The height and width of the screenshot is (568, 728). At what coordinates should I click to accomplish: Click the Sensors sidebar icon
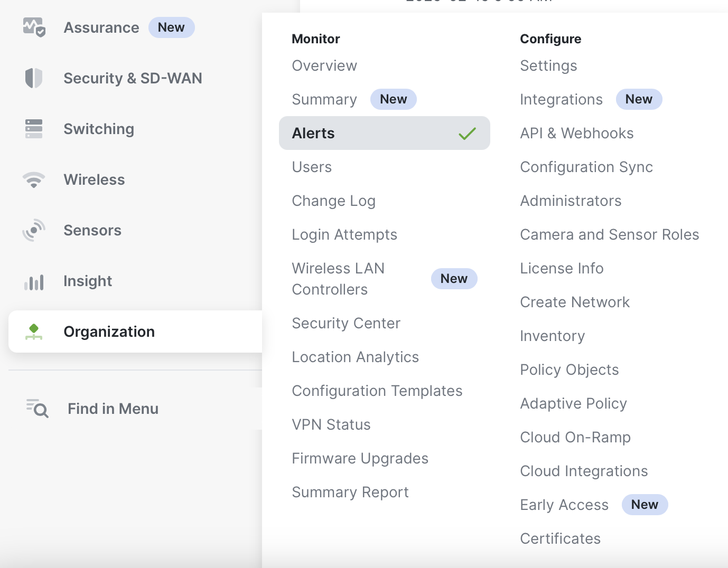pos(34,230)
